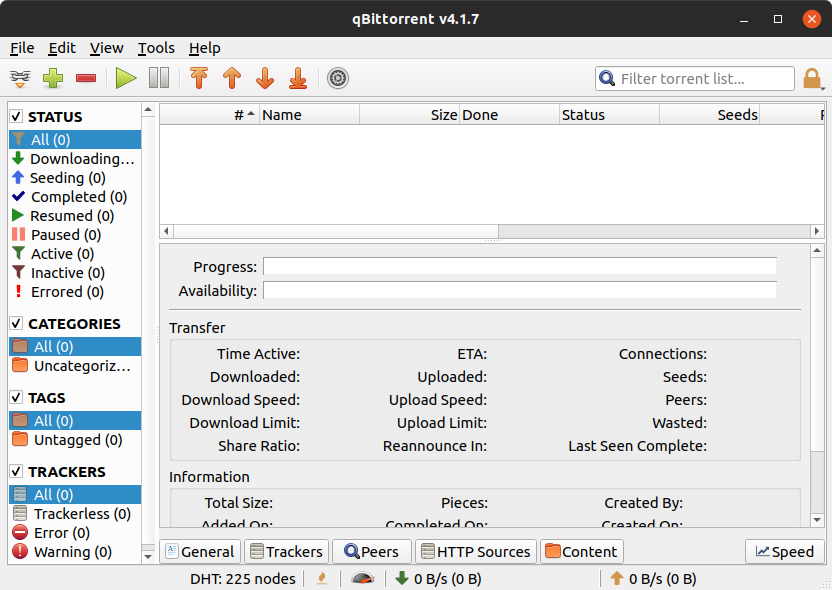832x590 pixels.
Task: Select the Resumed (0) status filter
Action: click(75, 216)
